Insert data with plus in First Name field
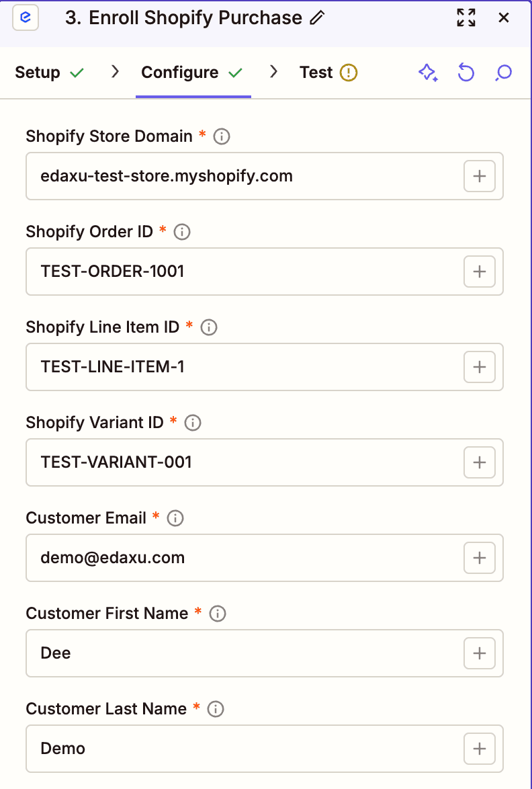Viewport: 532px width, 789px height. coord(480,653)
